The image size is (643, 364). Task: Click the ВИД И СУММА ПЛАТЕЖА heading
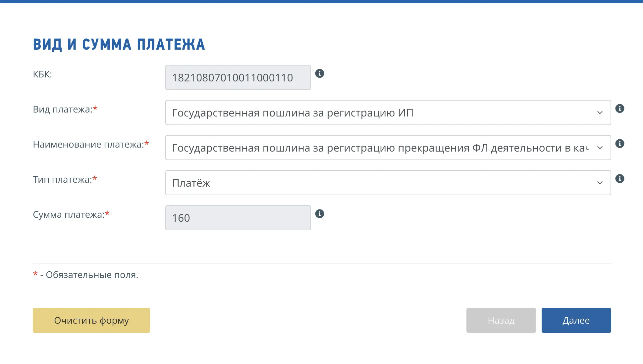(x=119, y=43)
